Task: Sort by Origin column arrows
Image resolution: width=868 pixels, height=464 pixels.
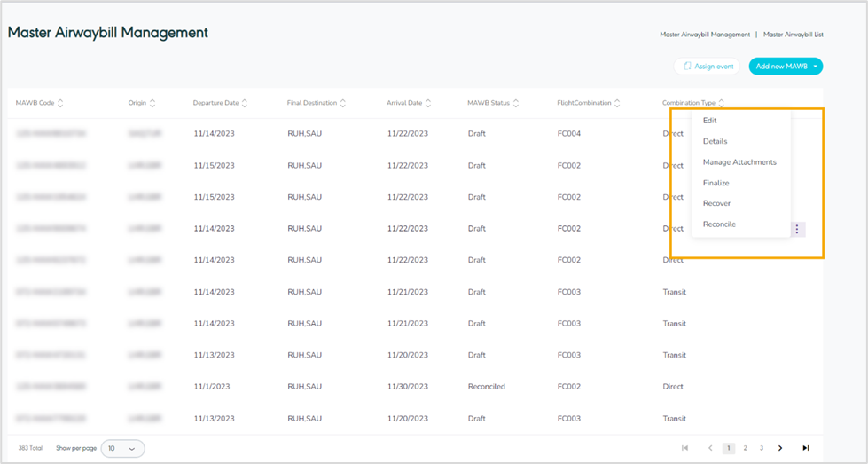Action: (x=152, y=104)
